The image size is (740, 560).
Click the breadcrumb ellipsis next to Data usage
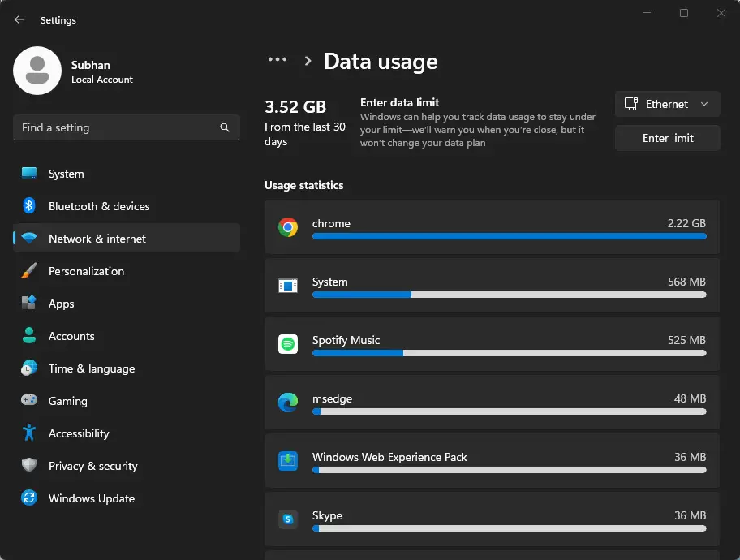pyautogui.click(x=277, y=59)
